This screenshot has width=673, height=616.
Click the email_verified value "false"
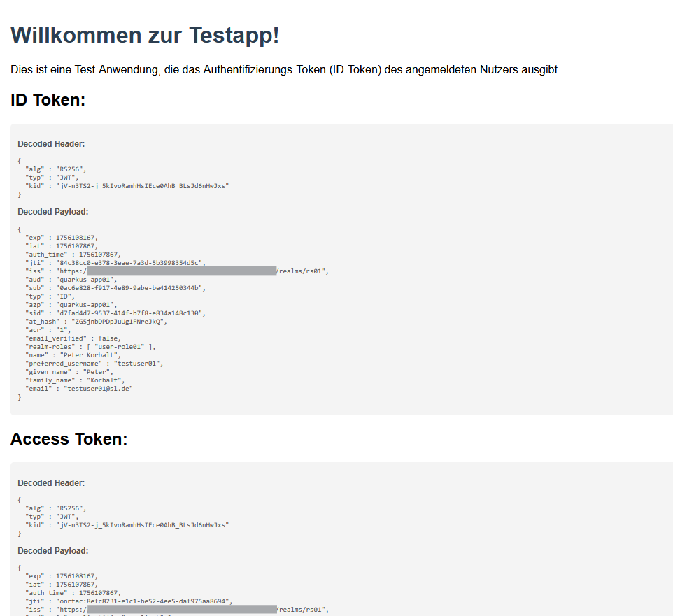click(108, 338)
